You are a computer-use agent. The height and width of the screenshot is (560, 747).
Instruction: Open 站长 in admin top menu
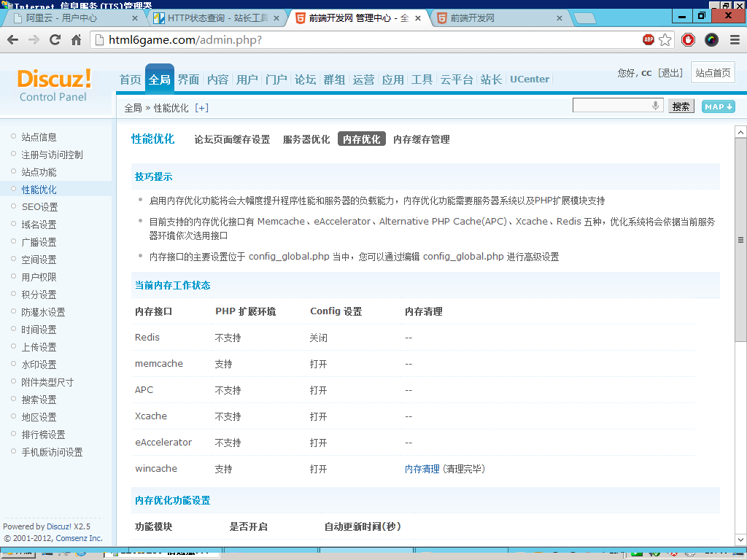coord(491,79)
